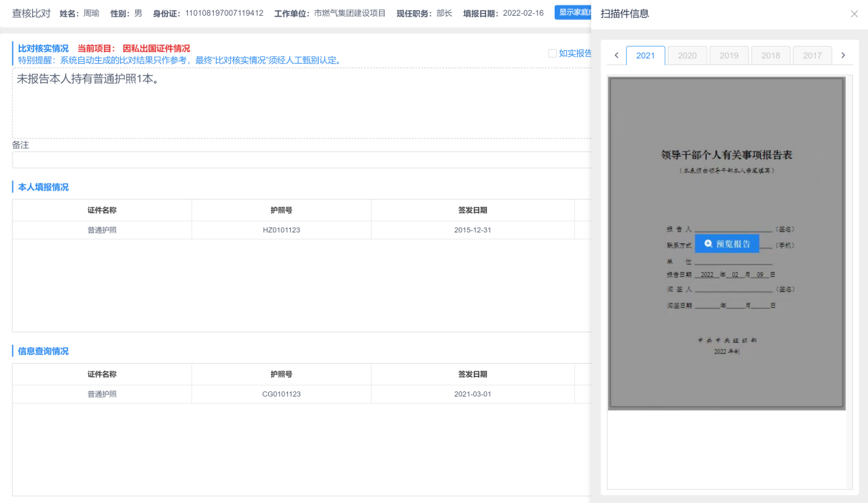Image resolution: width=868 pixels, height=503 pixels.
Task: Switch to the 2021 tab
Action: [x=645, y=56]
